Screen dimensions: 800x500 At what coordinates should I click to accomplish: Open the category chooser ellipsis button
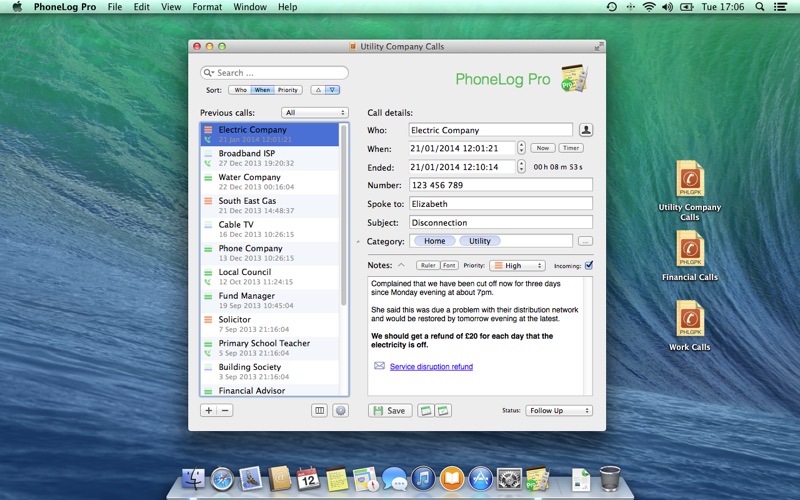click(x=585, y=241)
